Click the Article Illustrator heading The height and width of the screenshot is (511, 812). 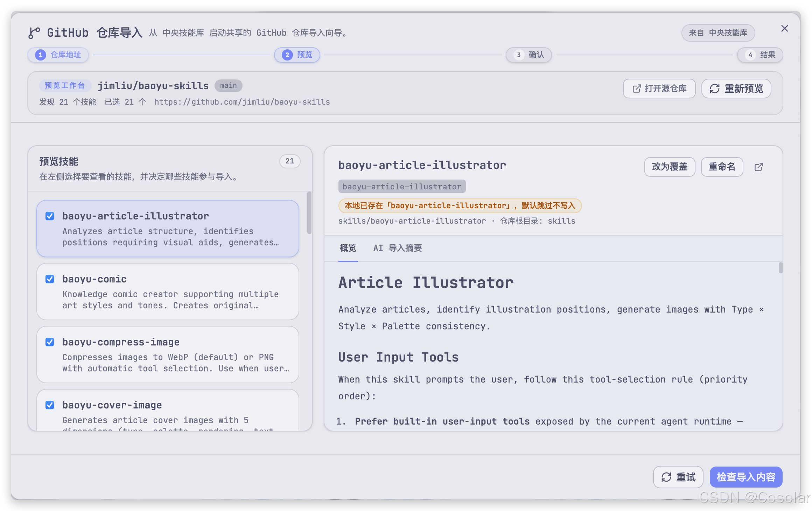pos(426,283)
